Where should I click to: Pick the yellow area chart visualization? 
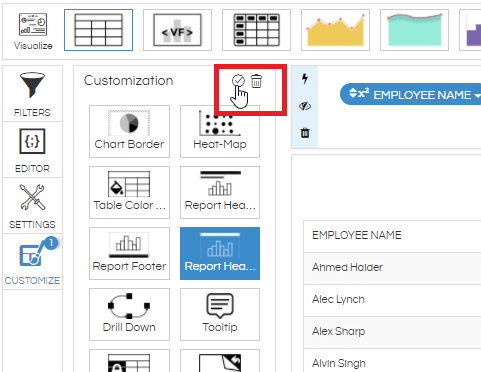point(335,30)
